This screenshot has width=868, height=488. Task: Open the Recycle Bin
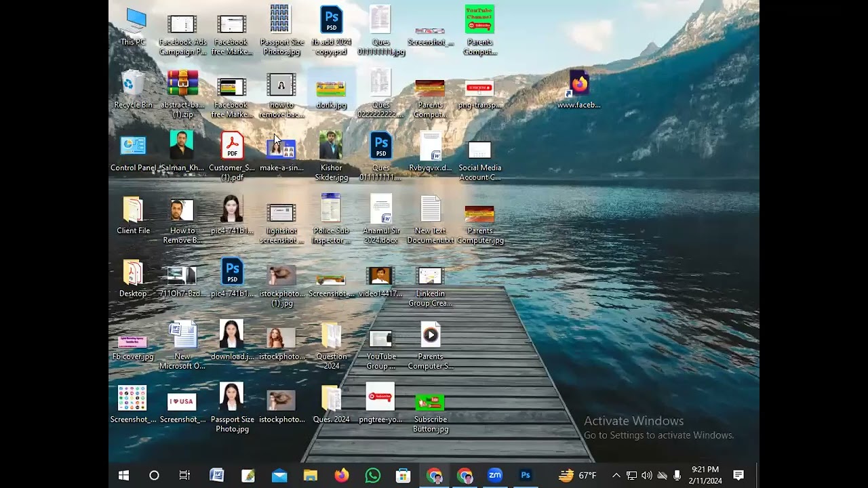(133, 89)
